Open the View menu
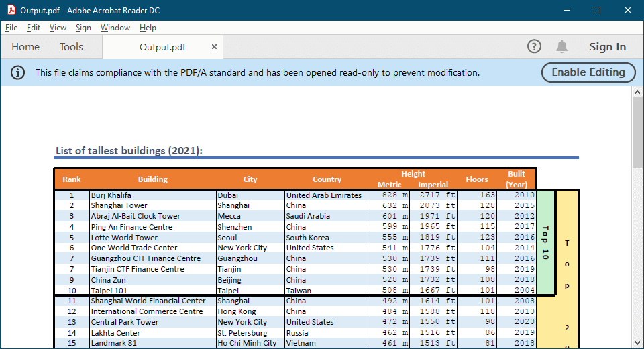Image resolution: width=644 pixels, height=349 pixels. (58, 28)
